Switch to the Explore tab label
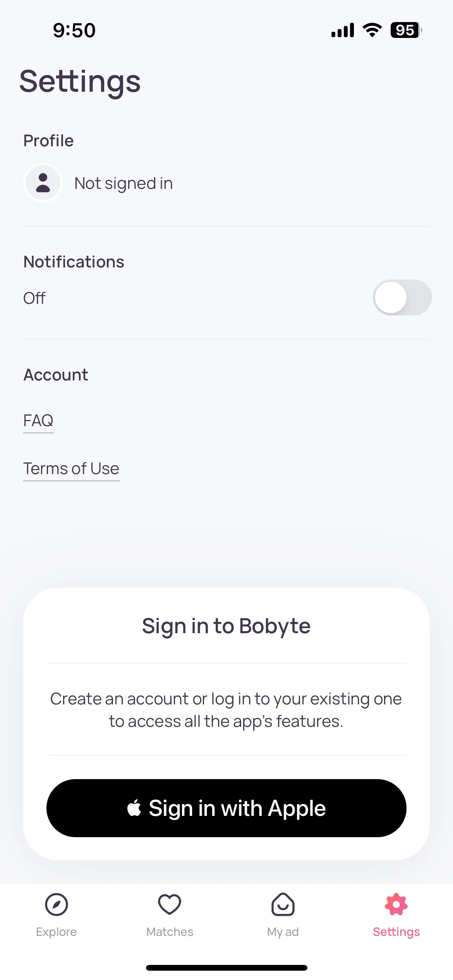This screenshot has height=980, width=453. click(56, 932)
